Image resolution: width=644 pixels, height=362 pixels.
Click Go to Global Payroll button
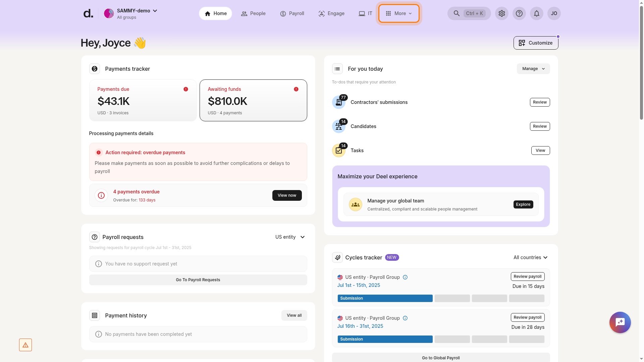point(441,358)
